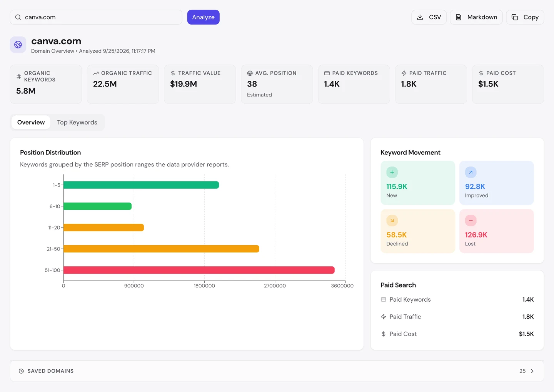This screenshot has height=392, width=554.
Task: Click the Paid Cost dollar icon in Paid Search panel
Action: click(384, 334)
